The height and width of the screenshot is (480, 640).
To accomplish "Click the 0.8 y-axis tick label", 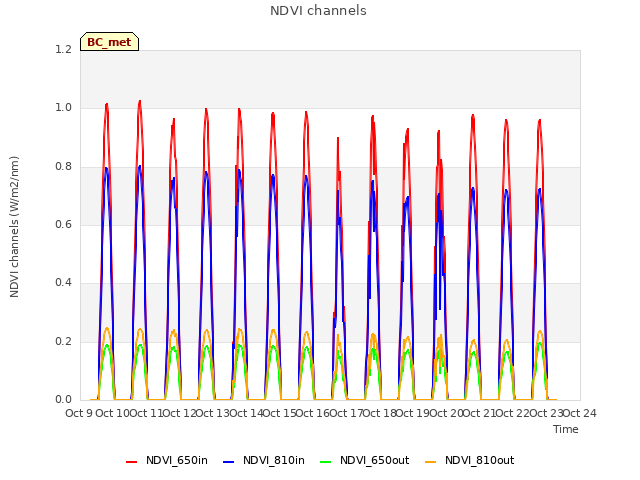I will [63, 166].
